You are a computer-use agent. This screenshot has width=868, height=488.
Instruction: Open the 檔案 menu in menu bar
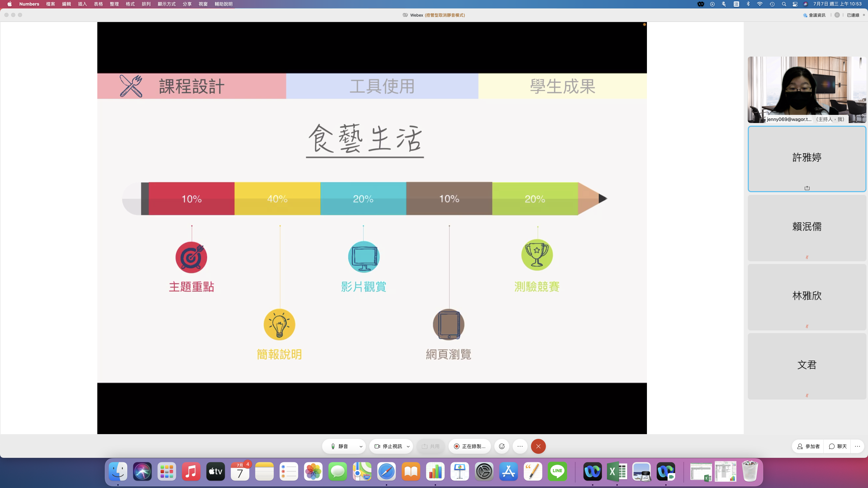pos(51,4)
